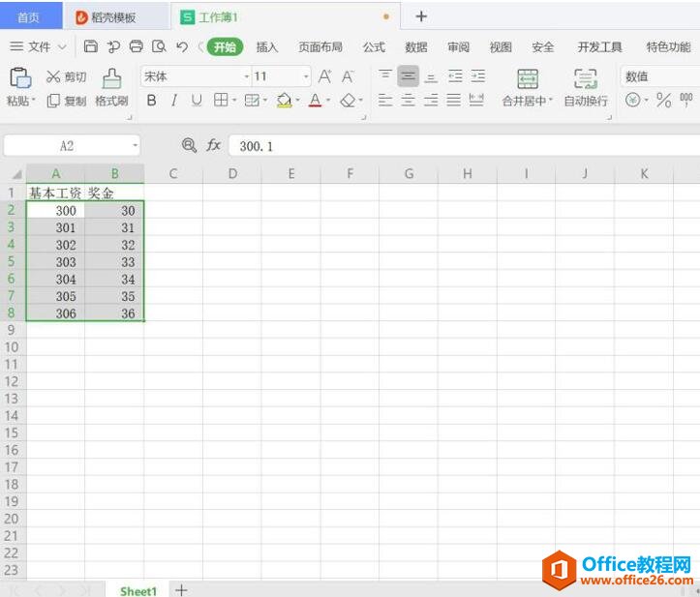Viewport: 700px width, 597px height.
Task: Apply thousands separator format
Action: click(x=686, y=100)
